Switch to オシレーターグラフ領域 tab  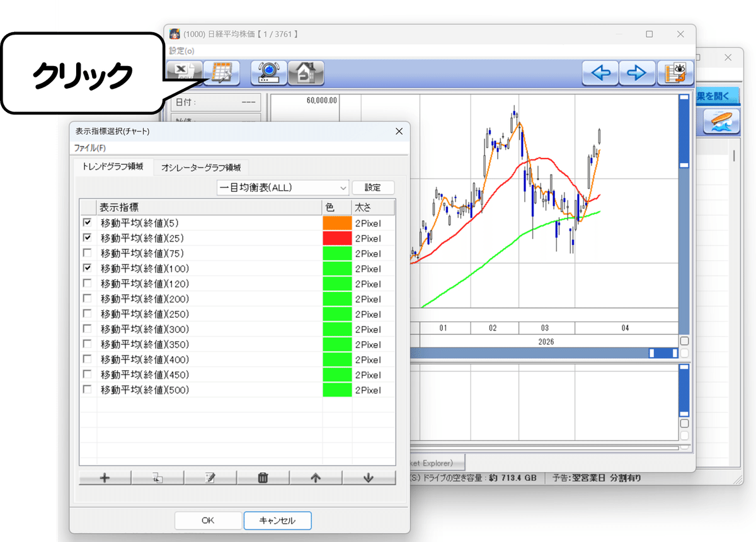coord(201,167)
